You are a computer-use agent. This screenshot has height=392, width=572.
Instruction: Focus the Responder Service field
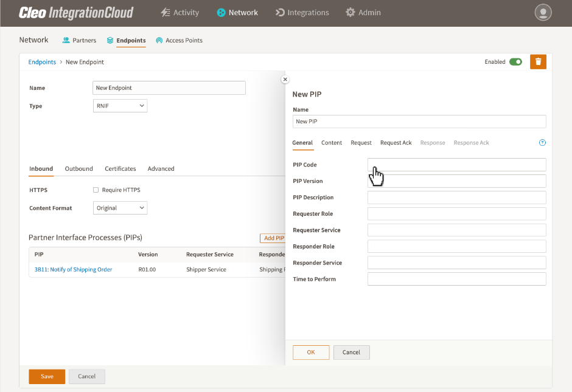[x=457, y=263]
